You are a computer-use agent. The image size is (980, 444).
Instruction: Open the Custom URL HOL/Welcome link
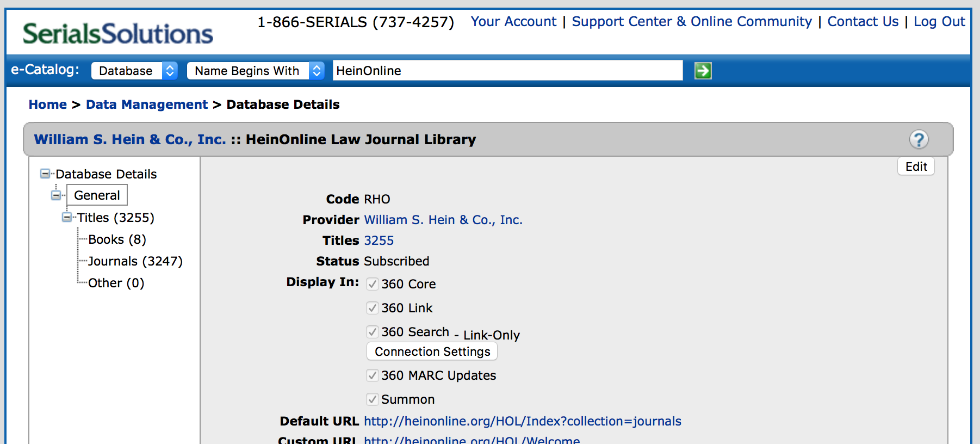tap(472, 440)
